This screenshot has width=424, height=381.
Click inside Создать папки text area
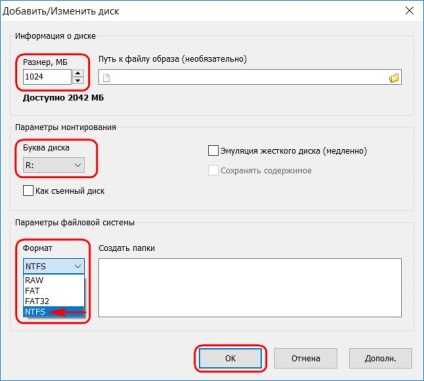pyautogui.click(x=250, y=287)
